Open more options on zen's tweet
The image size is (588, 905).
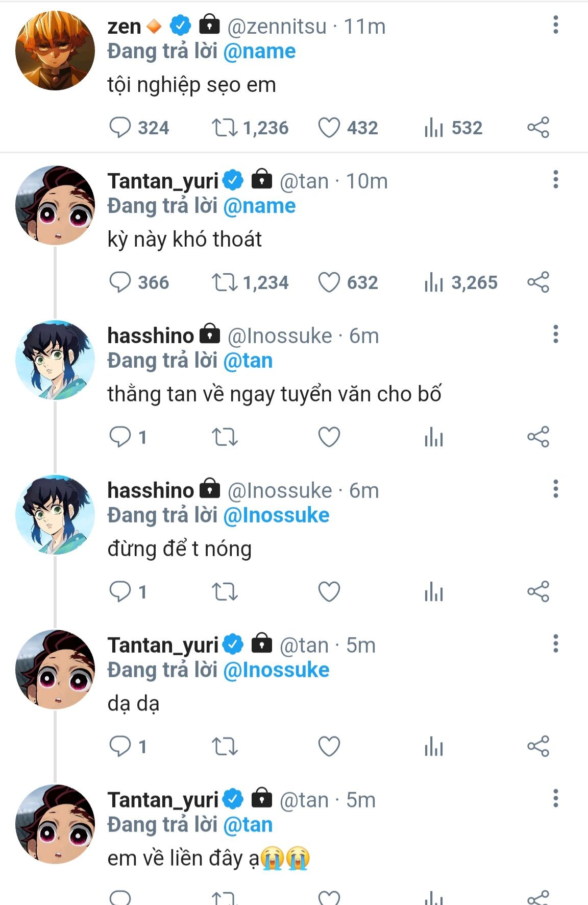pyautogui.click(x=555, y=25)
